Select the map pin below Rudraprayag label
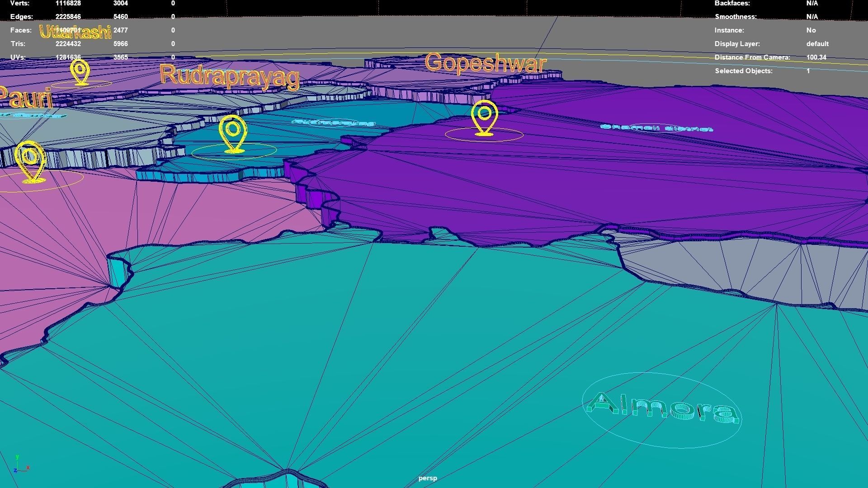Image resolution: width=868 pixels, height=488 pixels. tap(233, 134)
